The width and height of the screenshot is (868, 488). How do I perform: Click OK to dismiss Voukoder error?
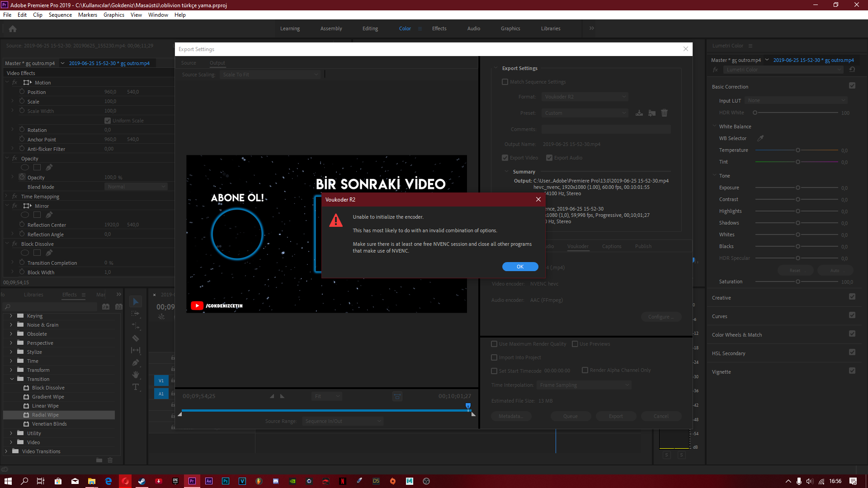(520, 266)
